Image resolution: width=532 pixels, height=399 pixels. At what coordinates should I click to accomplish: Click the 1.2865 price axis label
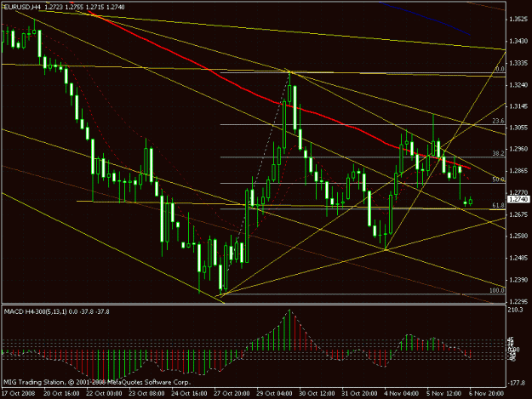click(518, 170)
